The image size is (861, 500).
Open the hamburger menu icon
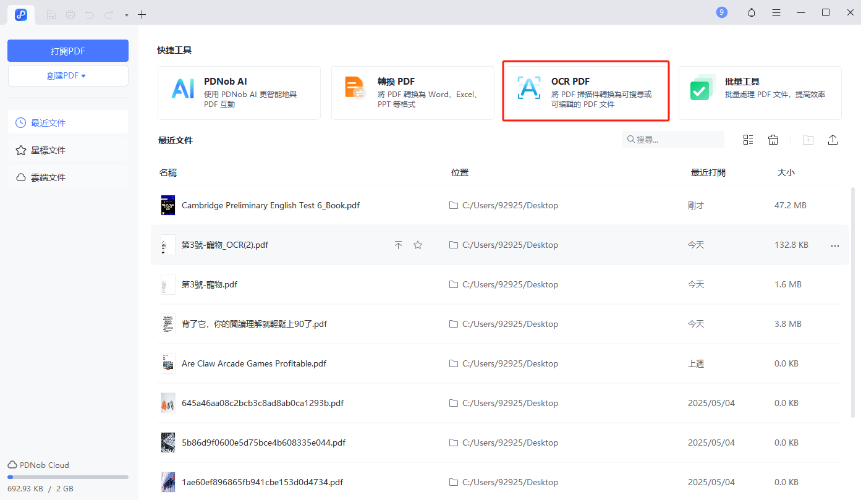pyautogui.click(x=776, y=12)
